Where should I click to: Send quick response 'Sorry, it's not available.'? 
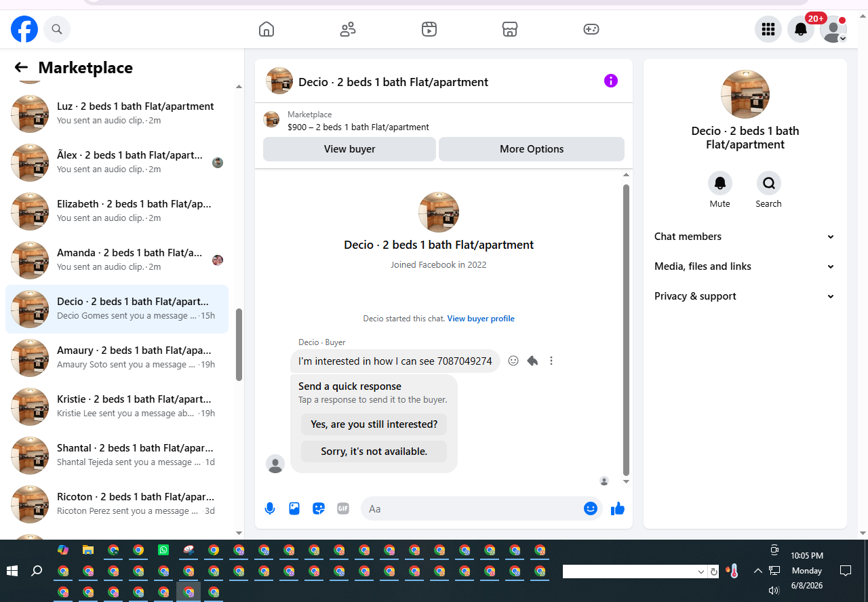tap(374, 451)
